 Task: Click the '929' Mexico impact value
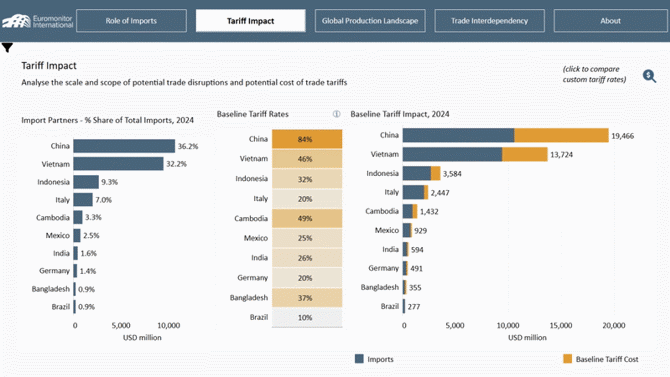(420, 231)
